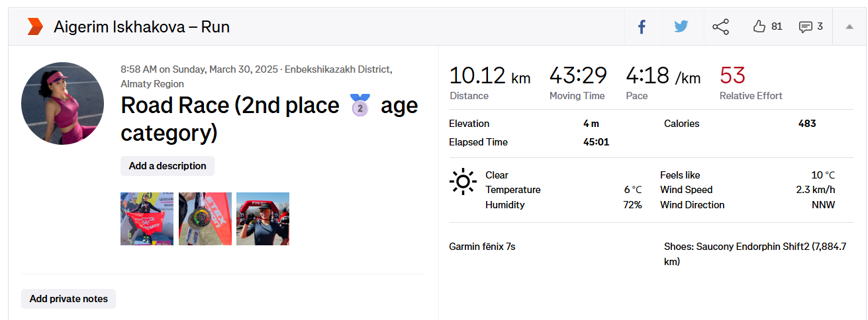Open the first red flag photo thumbnail
Viewport: 868px width, 320px height.
point(147,219)
